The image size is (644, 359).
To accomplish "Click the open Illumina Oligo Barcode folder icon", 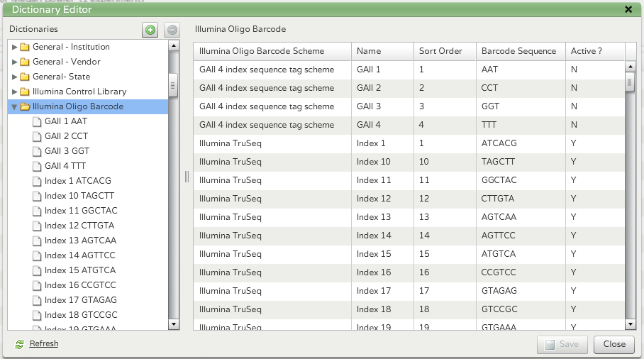I will (25, 106).
